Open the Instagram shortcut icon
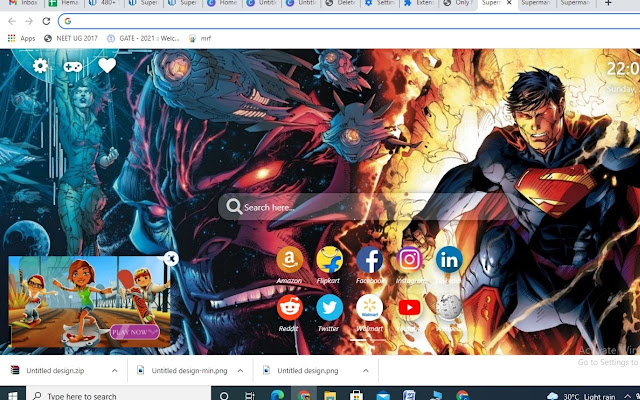Screen dimensions: 640x400 [x=409, y=260]
